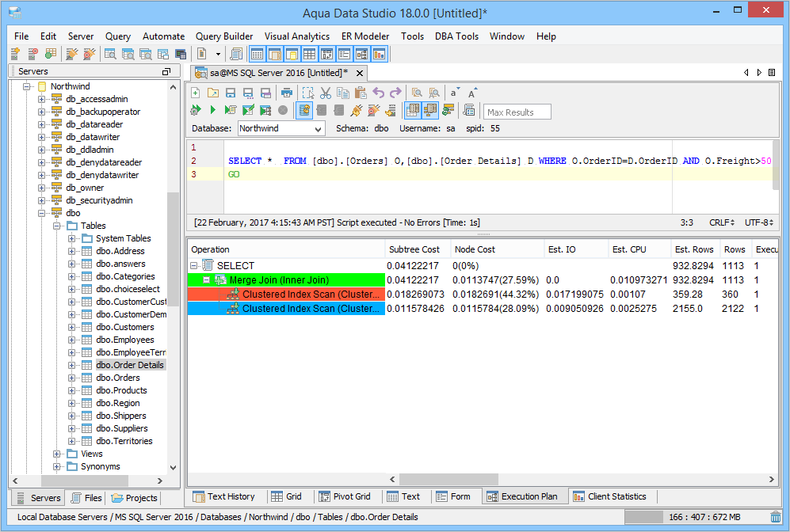Expand the dbo.Orders table node
The image size is (790, 532).
pos(71,378)
